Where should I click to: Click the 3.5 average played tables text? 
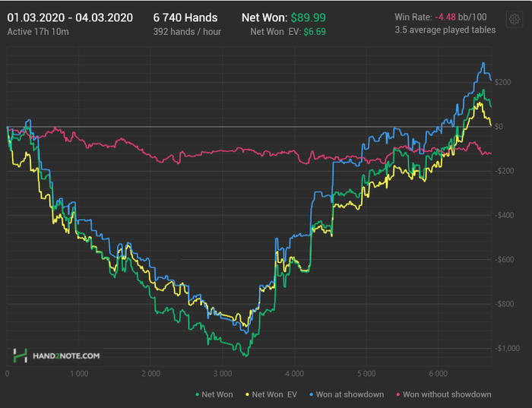click(x=445, y=30)
